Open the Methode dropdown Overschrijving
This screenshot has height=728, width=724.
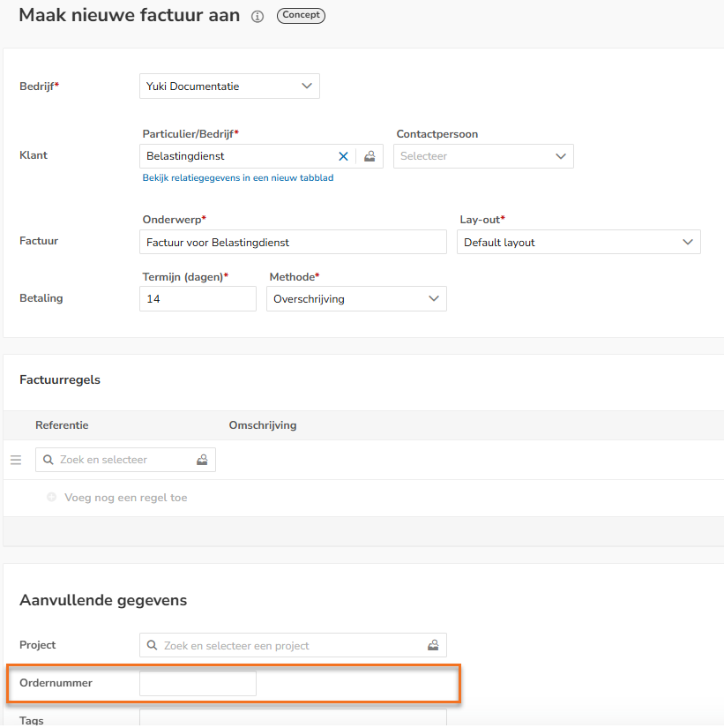(356, 298)
